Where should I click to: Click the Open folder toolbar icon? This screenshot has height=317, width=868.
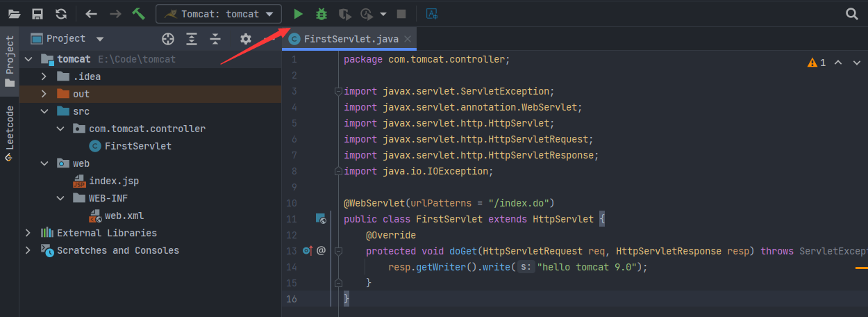coord(14,13)
